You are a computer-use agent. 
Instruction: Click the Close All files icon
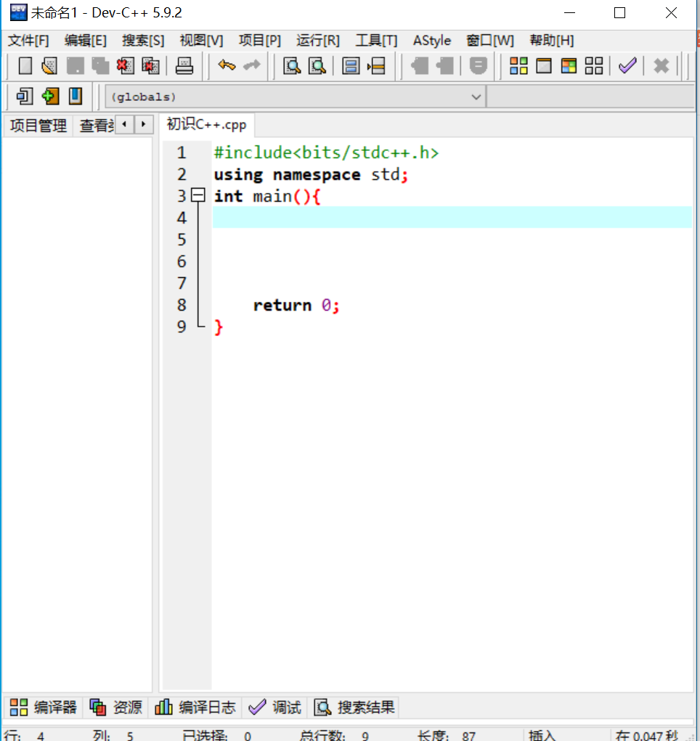tap(150, 66)
